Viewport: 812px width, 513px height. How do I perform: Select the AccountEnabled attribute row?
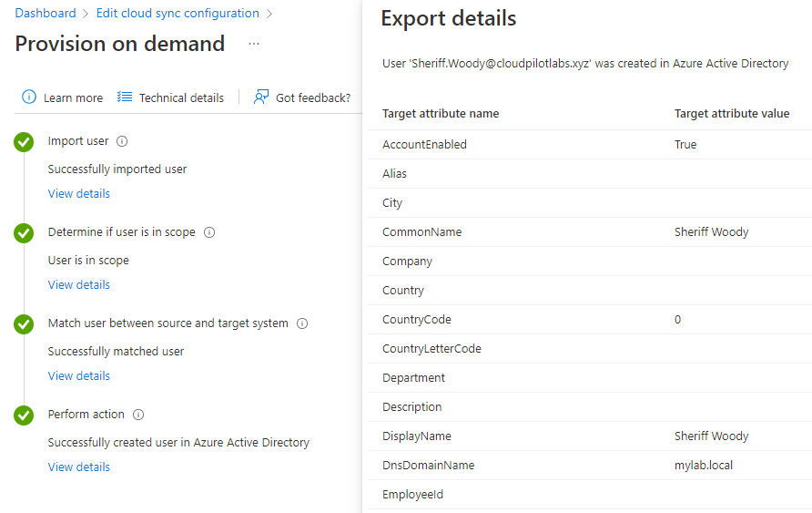click(x=590, y=145)
